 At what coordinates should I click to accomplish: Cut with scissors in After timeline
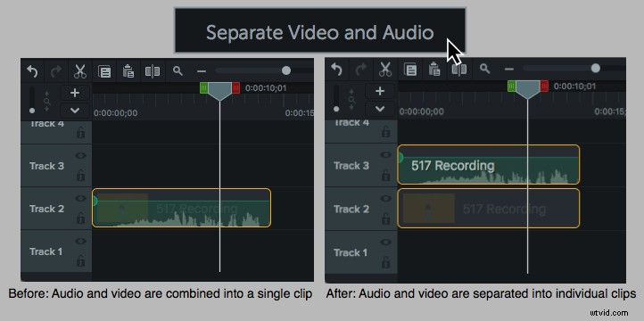tap(384, 70)
